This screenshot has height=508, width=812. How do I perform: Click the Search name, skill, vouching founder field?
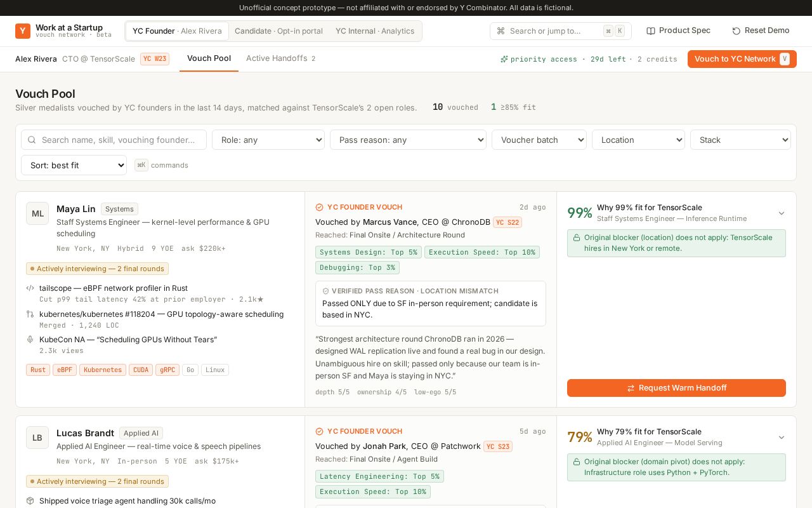pos(114,140)
